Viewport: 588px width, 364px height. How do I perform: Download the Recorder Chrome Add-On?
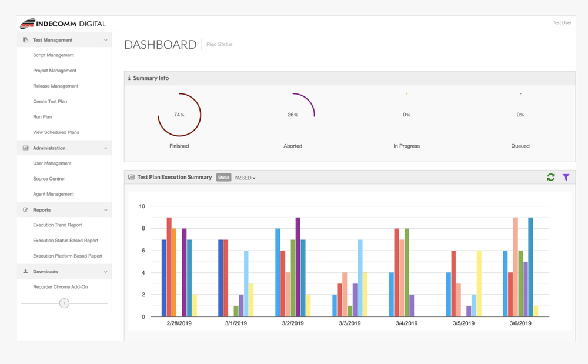(61, 287)
